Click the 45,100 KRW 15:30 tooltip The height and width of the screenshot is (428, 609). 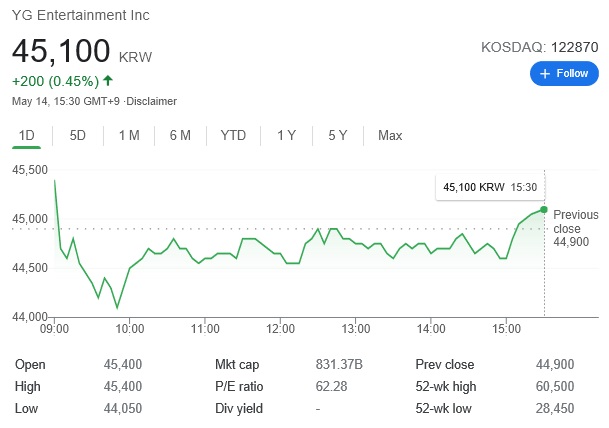[490, 188]
